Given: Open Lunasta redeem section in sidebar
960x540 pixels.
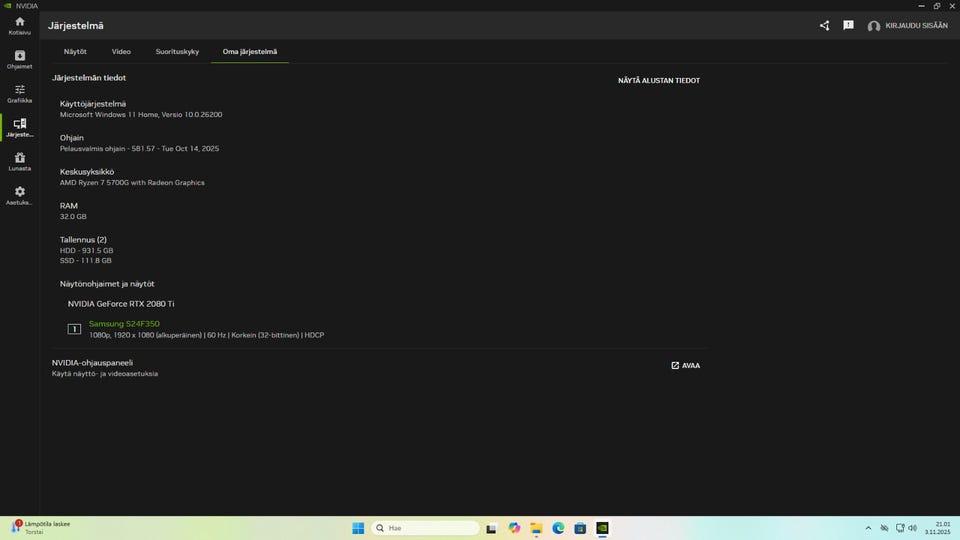Looking at the screenshot, I should click(x=20, y=162).
